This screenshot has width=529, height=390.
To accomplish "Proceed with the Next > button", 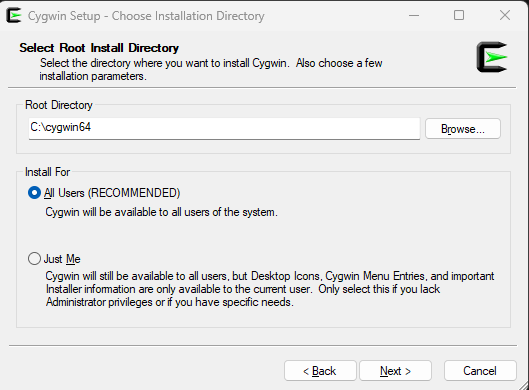I will coord(395,371).
